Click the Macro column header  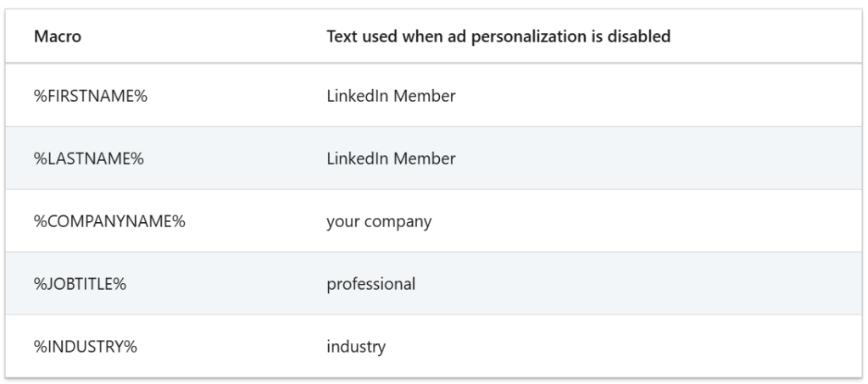tap(53, 38)
